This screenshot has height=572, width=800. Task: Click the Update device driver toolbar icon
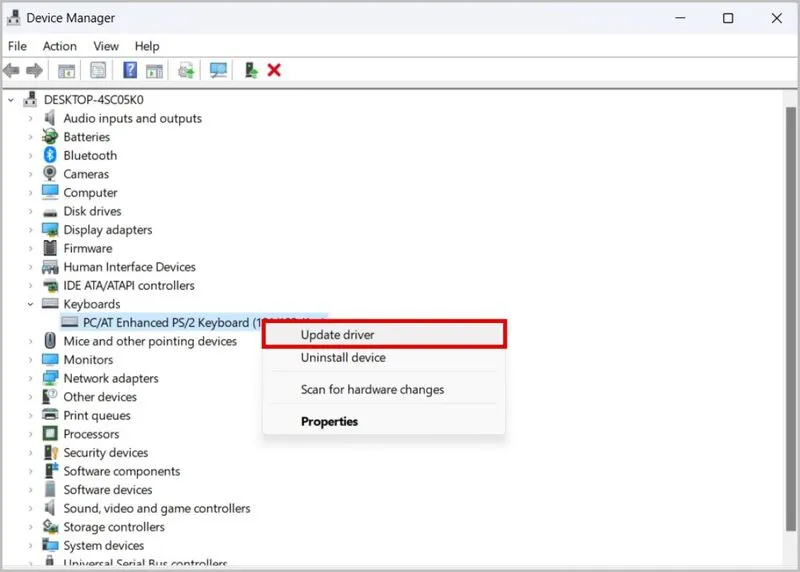186,70
